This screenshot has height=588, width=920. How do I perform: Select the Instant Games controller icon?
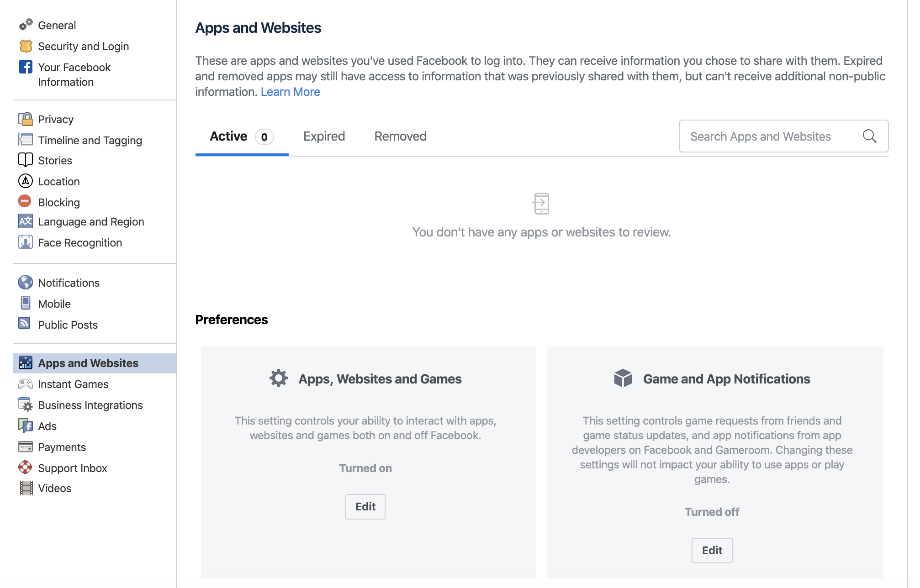point(26,384)
